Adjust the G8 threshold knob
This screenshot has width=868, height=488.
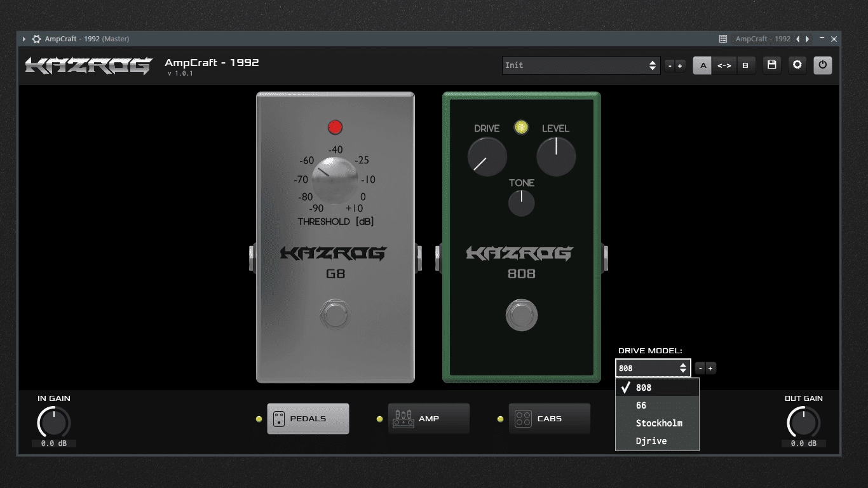(x=335, y=180)
